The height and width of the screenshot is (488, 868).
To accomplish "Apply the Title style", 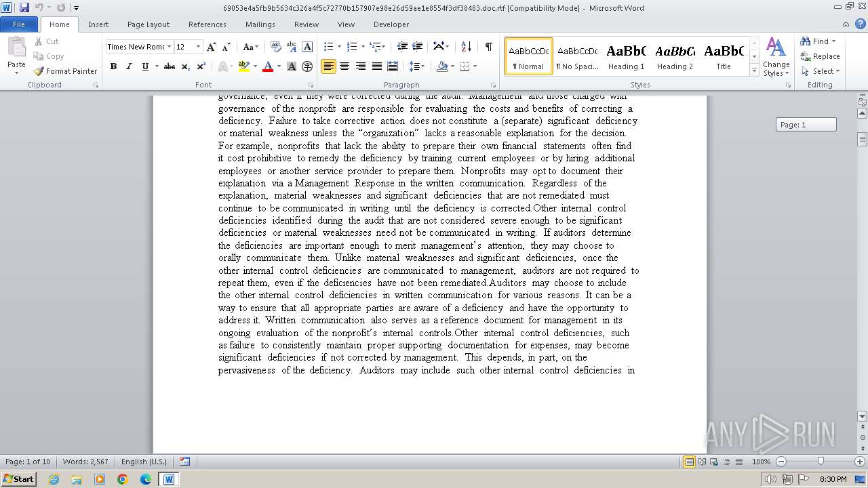I will tap(724, 56).
